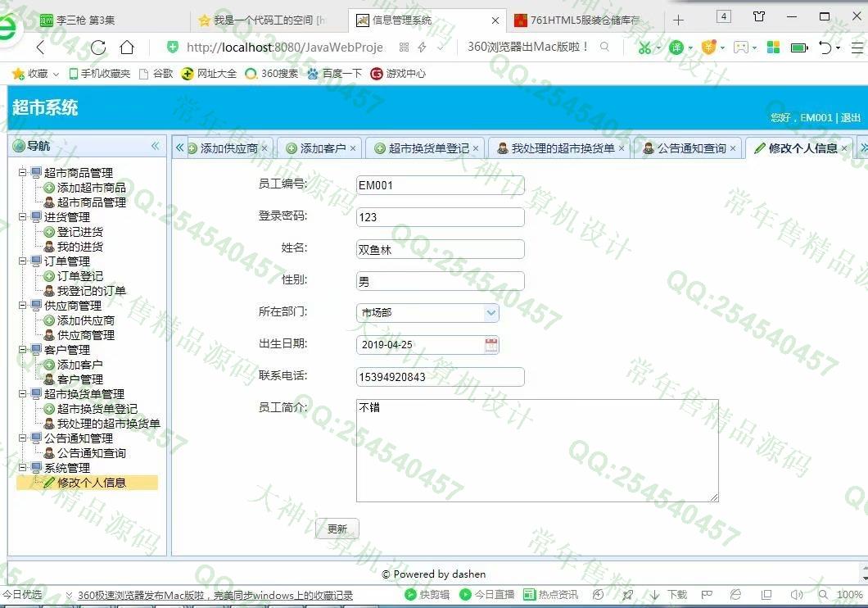The height and width of the screenshot is (608, 868).
Task: Close the 超市换货单登记 content tab
Action: tap(476, 148)
